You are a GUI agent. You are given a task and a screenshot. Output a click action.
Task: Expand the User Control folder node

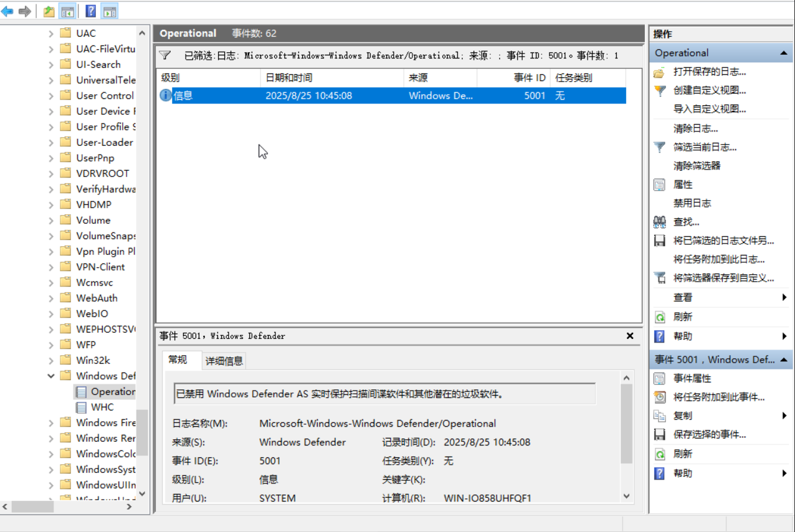tap(51, 95)
